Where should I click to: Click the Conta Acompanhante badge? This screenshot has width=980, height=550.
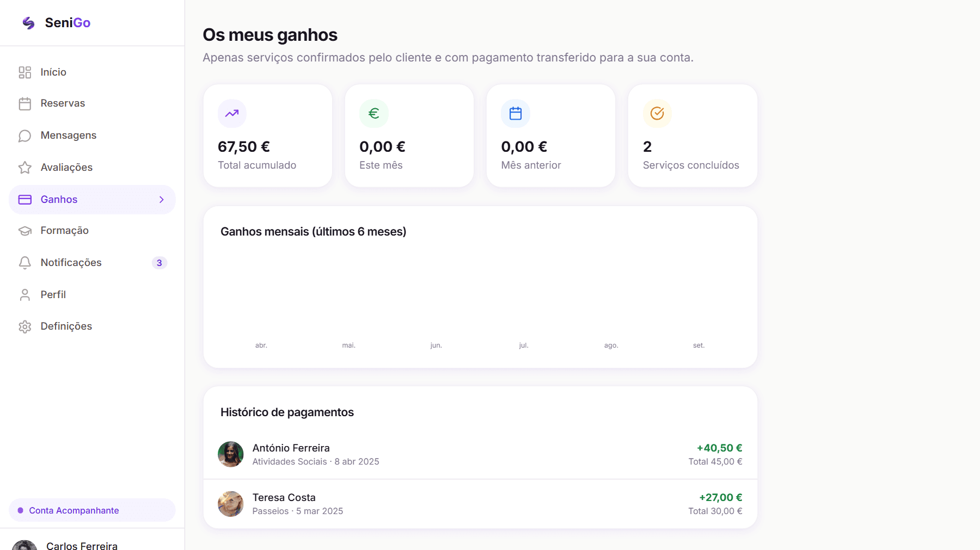tap(92, 510)
